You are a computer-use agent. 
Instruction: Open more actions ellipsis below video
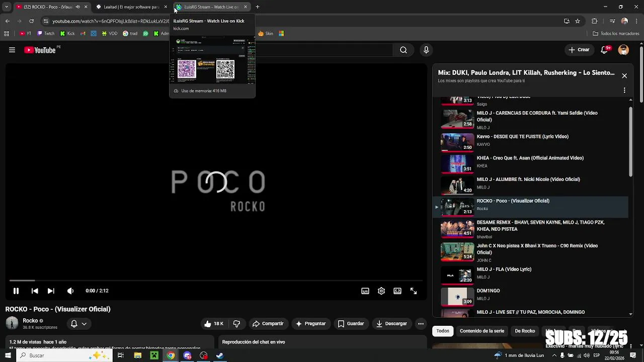(x=421, y=324)
